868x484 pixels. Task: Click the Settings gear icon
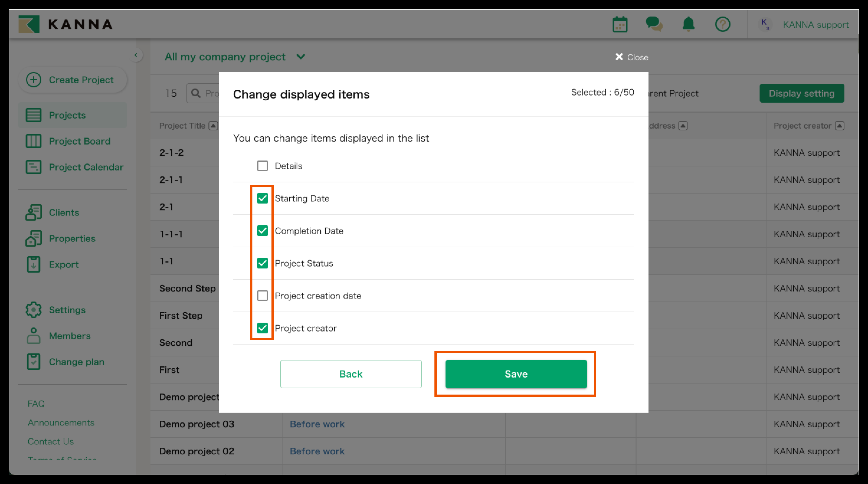[33, 310]
